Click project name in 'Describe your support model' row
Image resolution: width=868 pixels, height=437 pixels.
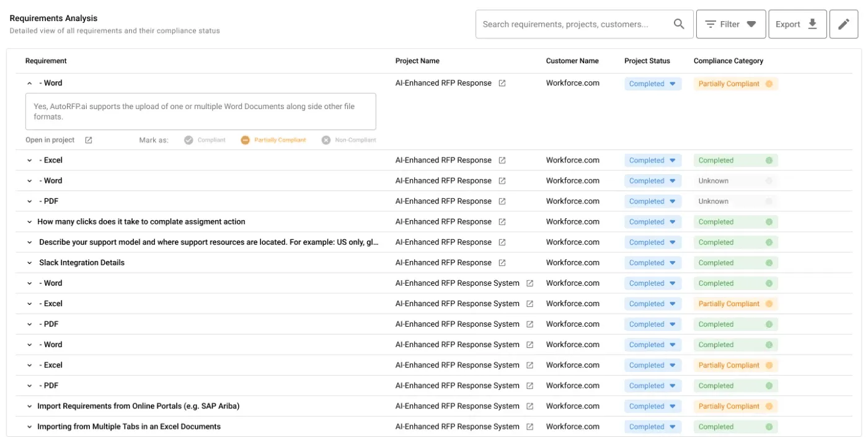[x=443, y=242]
